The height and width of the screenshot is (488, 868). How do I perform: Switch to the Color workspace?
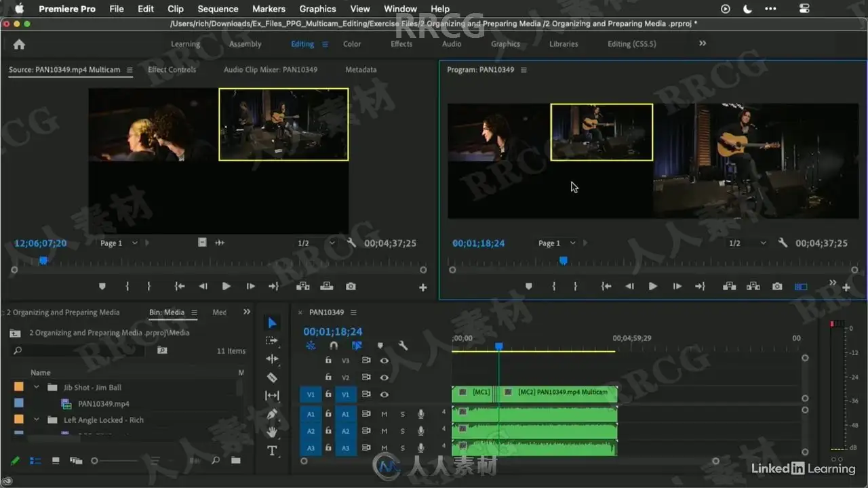(352, 44)
